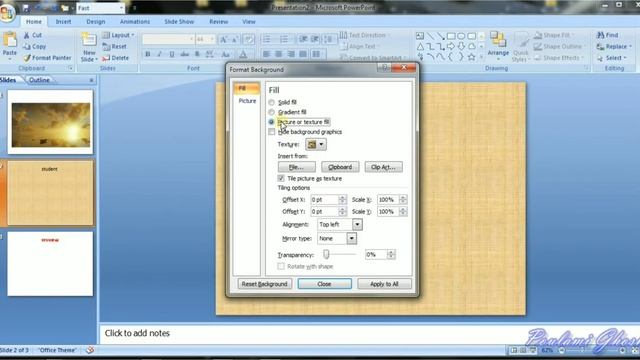Click the Offset Y input field
The image size is (640, 360).
coord(324,211)
